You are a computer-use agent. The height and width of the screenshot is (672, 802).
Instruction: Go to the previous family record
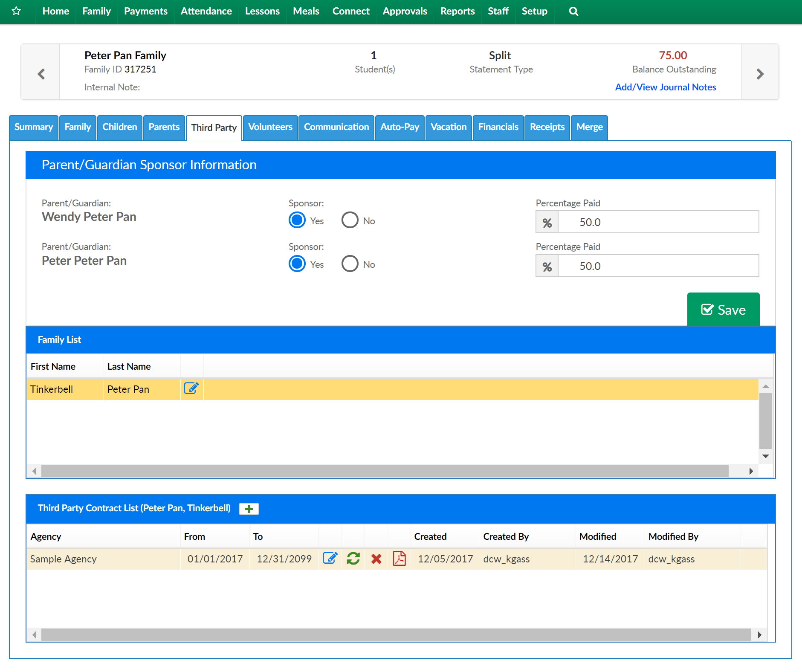tap(41, 74)
